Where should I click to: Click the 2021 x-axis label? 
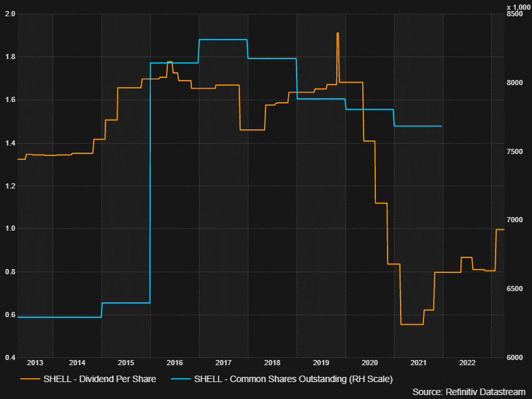click(x=418, y=363)
